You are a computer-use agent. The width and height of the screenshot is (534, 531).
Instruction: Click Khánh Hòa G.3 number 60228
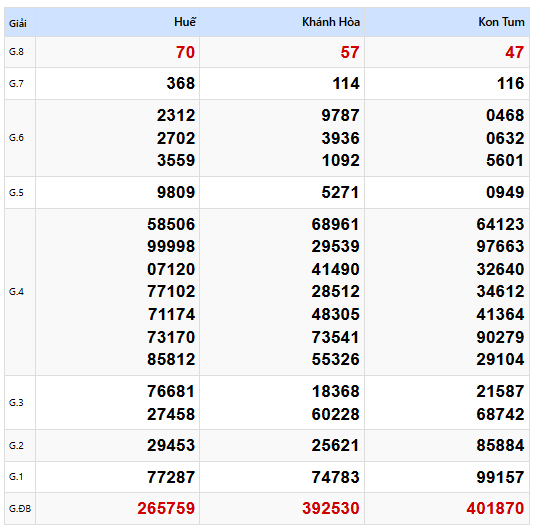(335, 414)
